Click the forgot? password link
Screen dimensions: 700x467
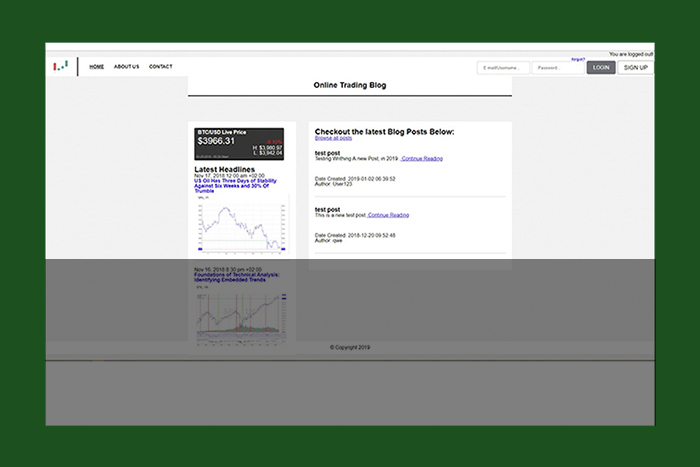pyautogui.click(x=578, y=59)
